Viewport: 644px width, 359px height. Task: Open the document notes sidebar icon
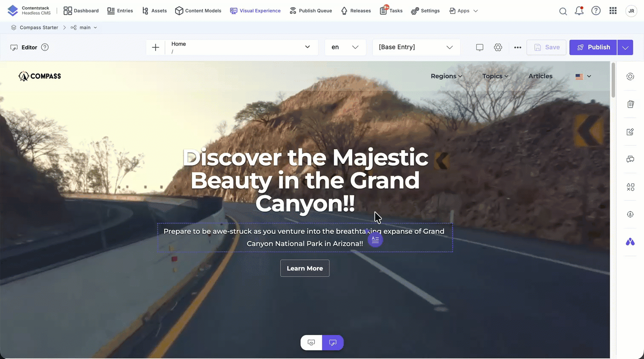[x=630, y=104]
